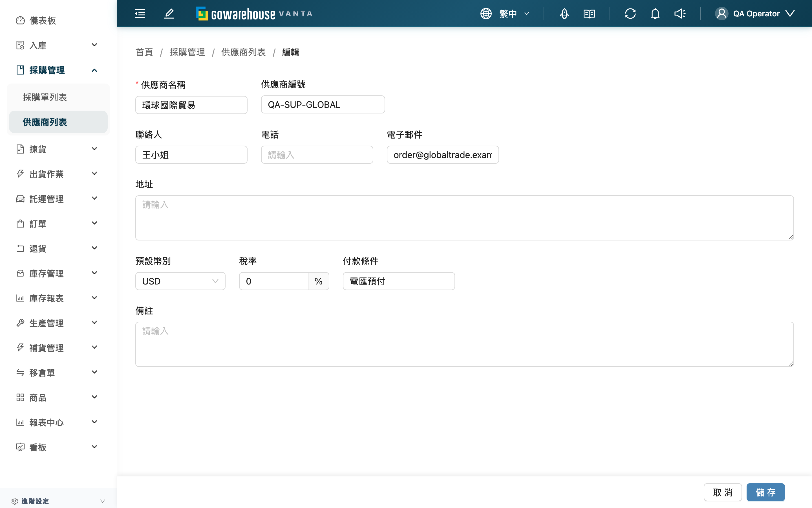Click the 儲存 save button

(x=765, y=492)
